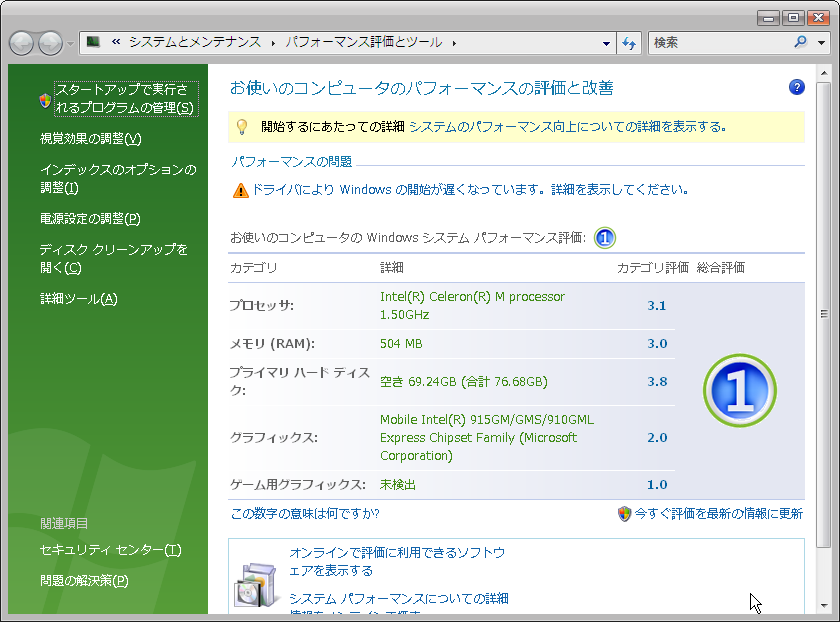Viewport: 840px width, 622px height.
Task: Click the カテゴリ column header
Action: tap(253, 267)
